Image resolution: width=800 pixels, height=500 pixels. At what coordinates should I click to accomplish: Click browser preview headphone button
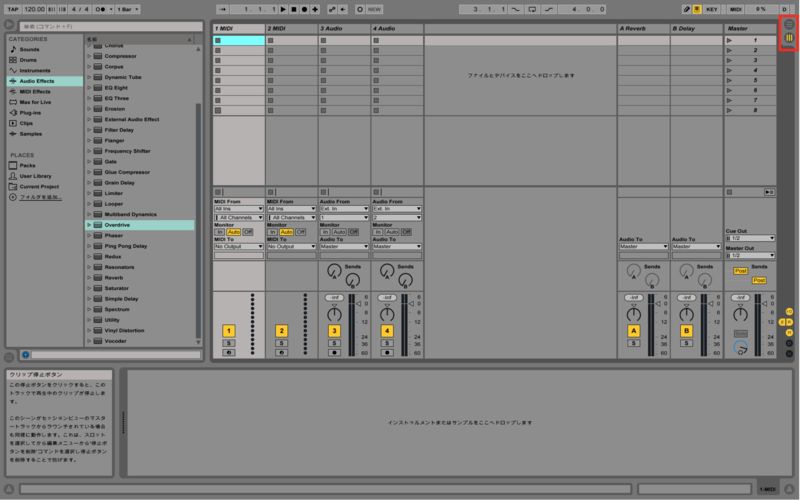[25, 355]
